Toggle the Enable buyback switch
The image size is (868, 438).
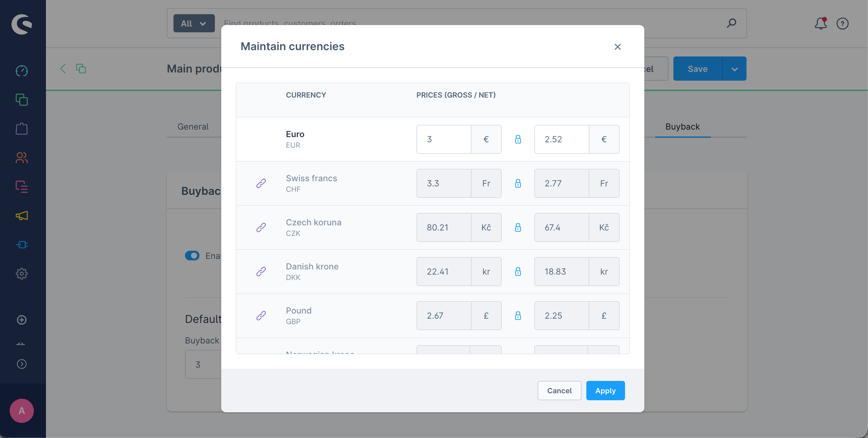tap(193, 256)
